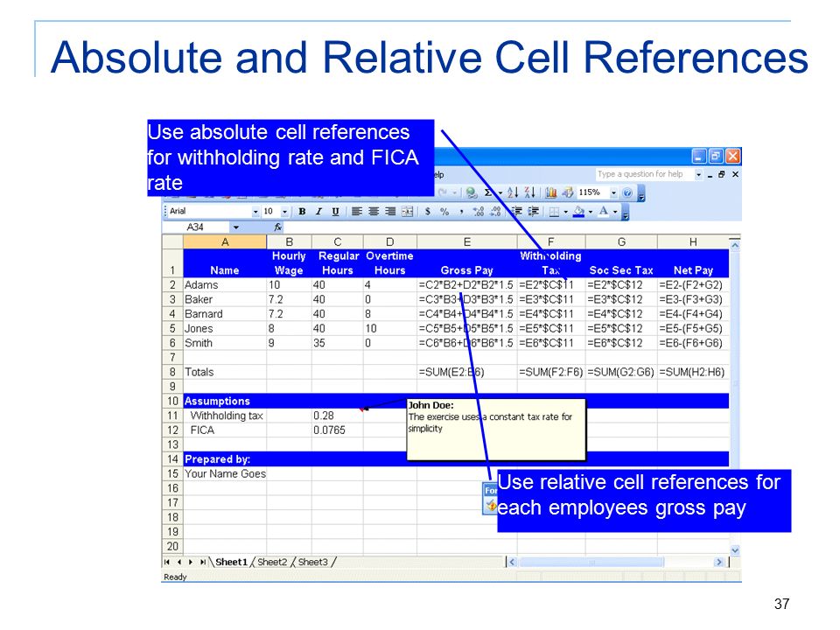Select withholding tax value 0.28

pyautogui.click(x=338, y=416)
